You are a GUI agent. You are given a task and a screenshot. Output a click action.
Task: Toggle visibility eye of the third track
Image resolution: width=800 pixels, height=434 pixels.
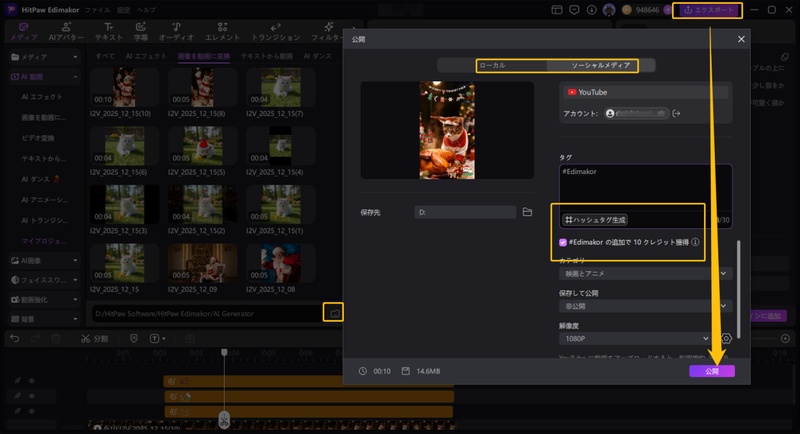point(32,411)
